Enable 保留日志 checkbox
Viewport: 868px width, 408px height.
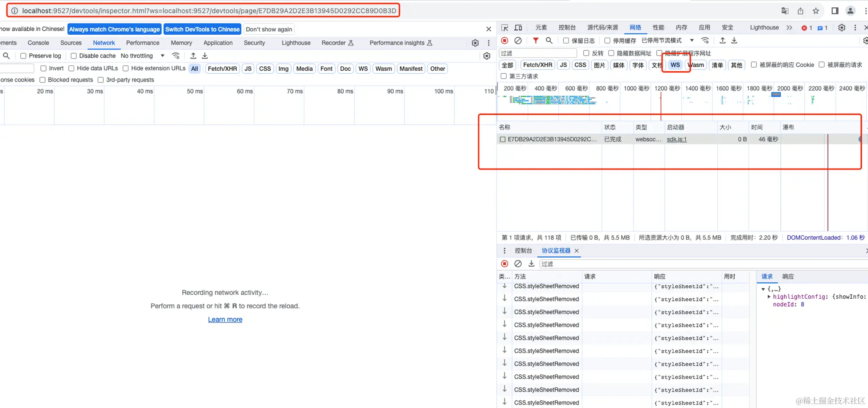[566, 41]
